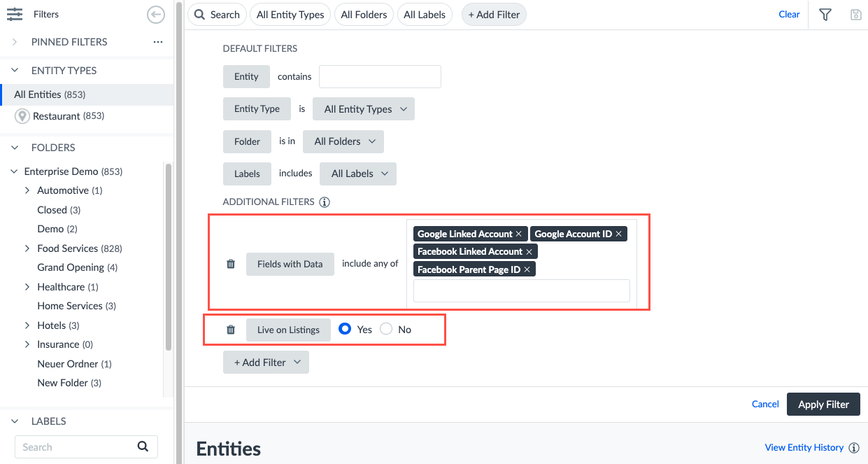
Task: Click the funnel filter icon
Action: tap(825, 15)
